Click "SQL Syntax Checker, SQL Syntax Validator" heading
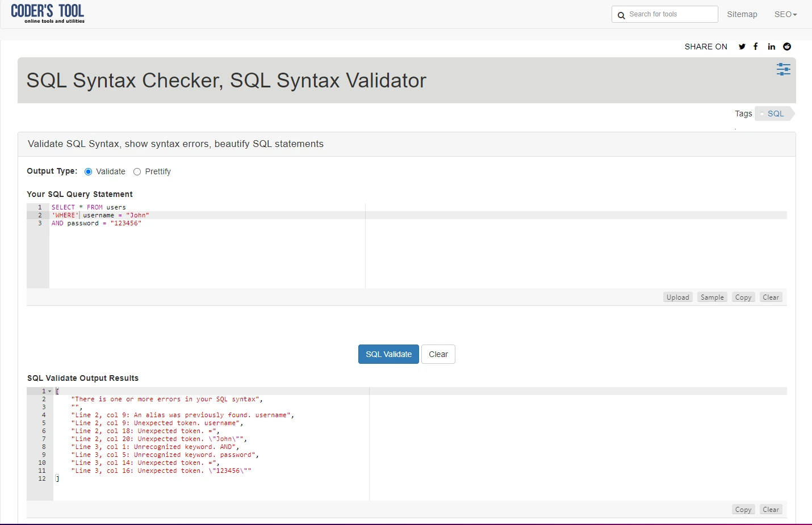The width and height of the screenshot is (812, 525). click(x=226, y=81)
